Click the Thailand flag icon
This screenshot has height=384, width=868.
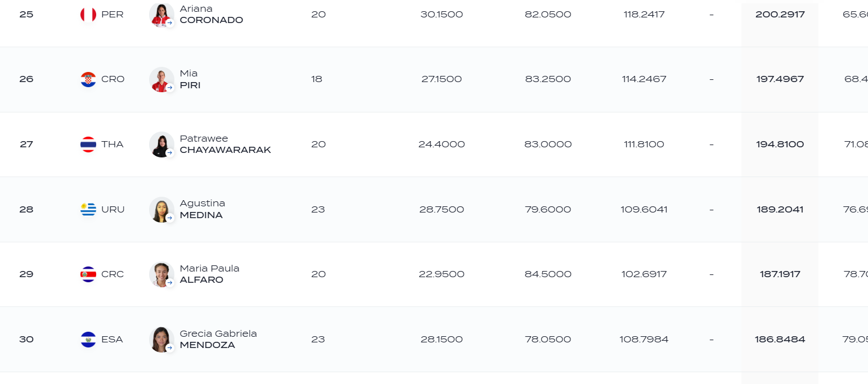coord(88,144)
